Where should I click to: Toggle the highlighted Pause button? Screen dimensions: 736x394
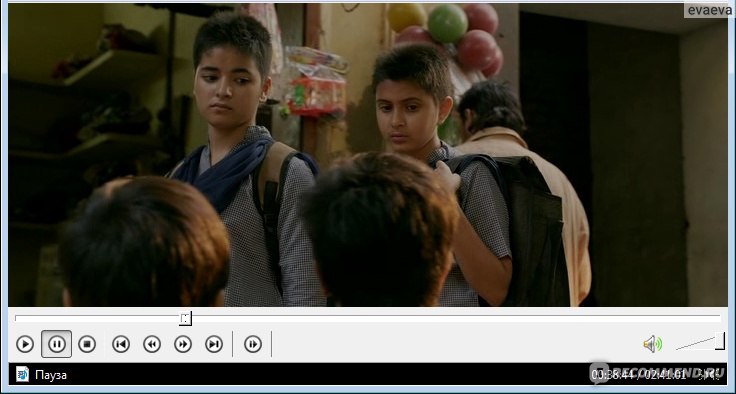(x=56, y=344)
